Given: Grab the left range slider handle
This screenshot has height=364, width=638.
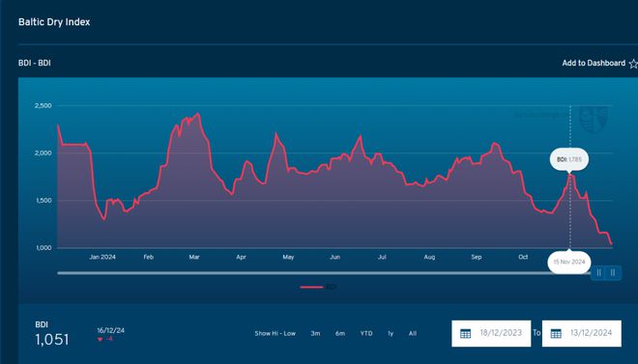Looking at the screenshot, I should pyautogui.click(x=598, y=272).
